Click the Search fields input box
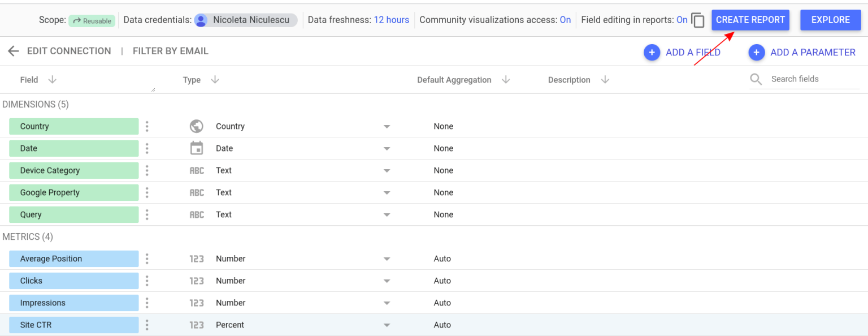868x336 pixels. [811, 79]
